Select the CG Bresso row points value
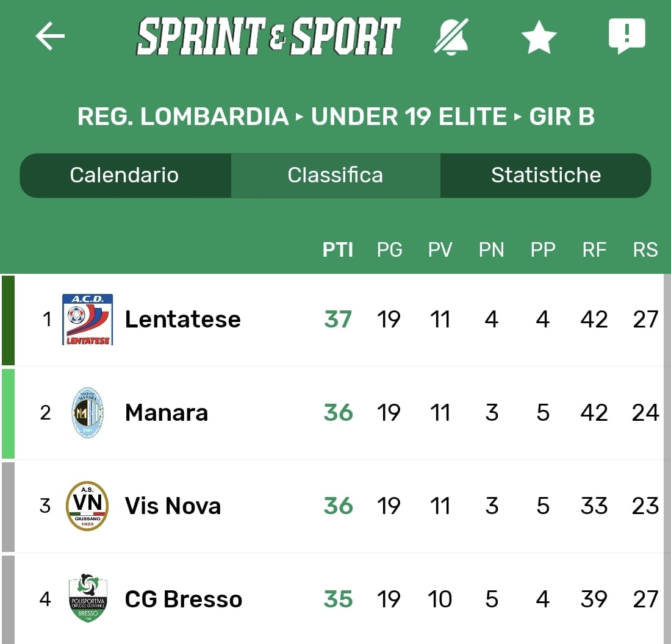 339,599
